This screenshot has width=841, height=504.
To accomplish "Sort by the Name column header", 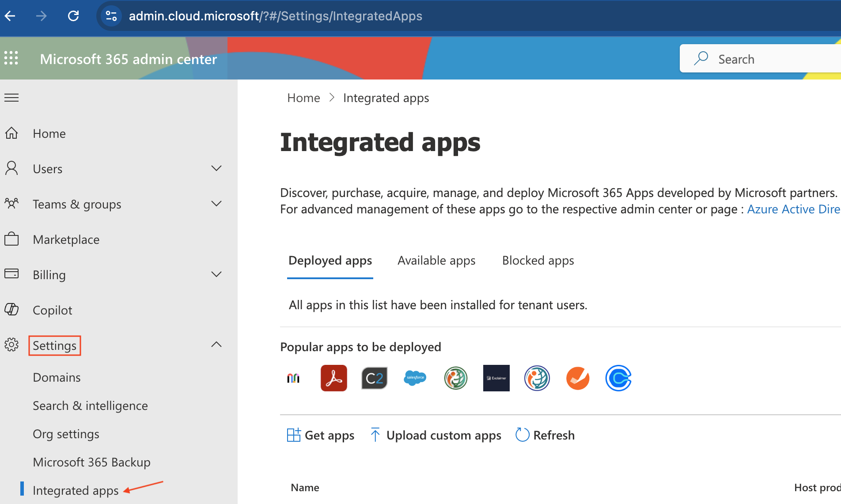I will pos(305,488).
